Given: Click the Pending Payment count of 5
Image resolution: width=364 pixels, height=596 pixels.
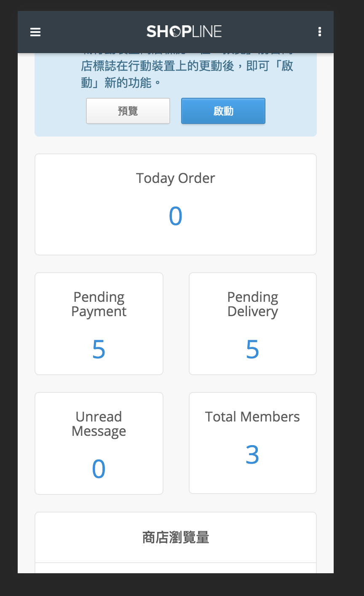Looking at the screenshot, I should pyautogui.click(x=99, y=349).
